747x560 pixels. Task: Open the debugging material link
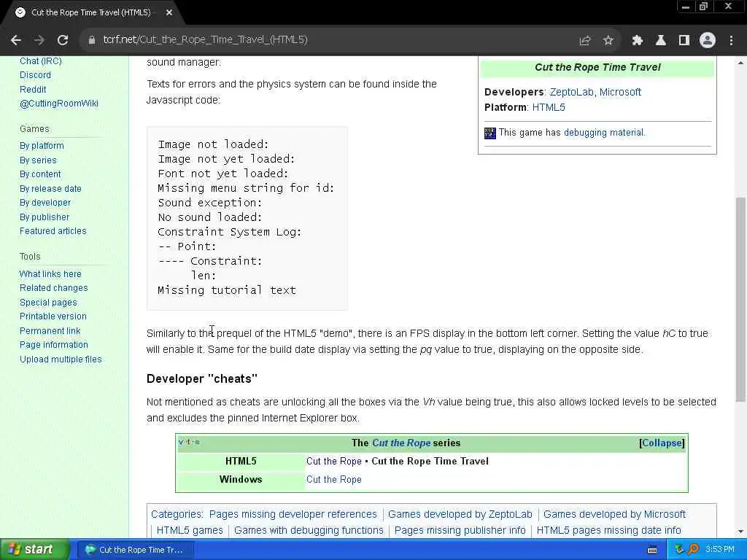tap(603, 133)
